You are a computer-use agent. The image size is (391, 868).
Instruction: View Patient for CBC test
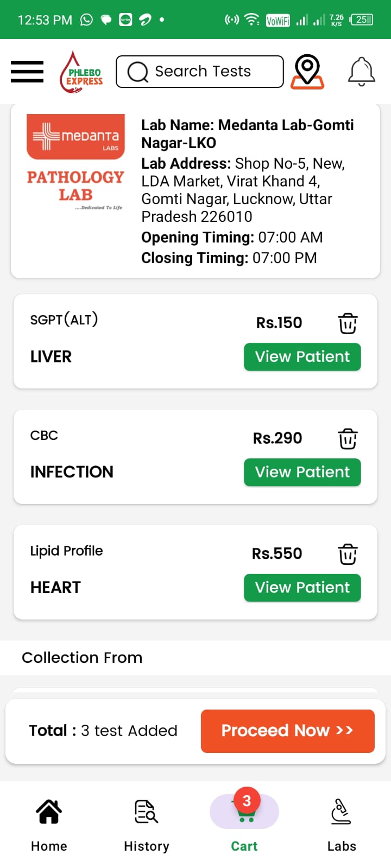coord(302,473)
